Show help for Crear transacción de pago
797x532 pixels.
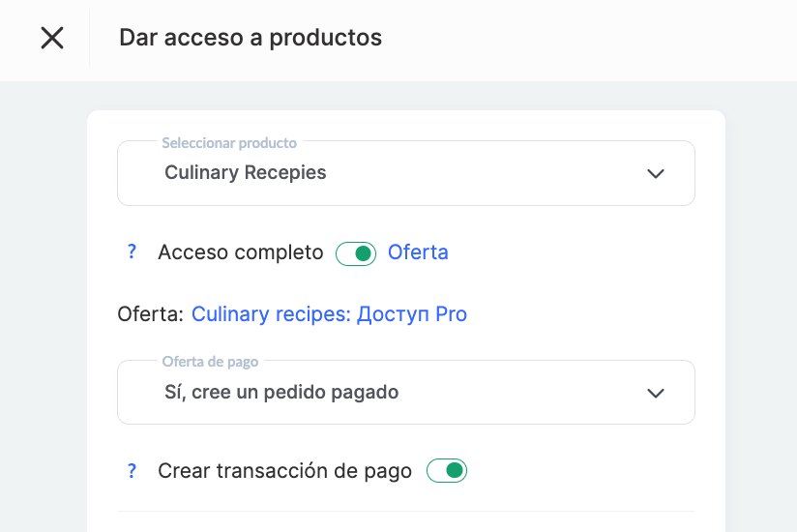(133, 471)
